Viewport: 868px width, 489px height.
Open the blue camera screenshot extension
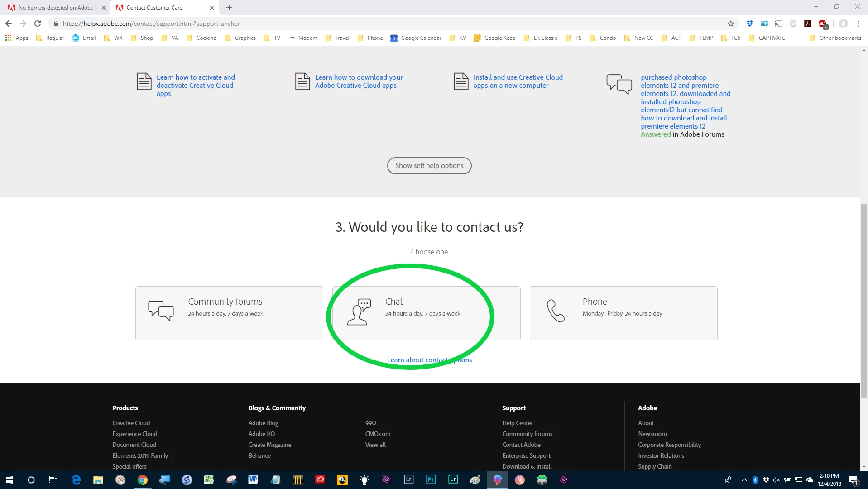coord(764,24)
